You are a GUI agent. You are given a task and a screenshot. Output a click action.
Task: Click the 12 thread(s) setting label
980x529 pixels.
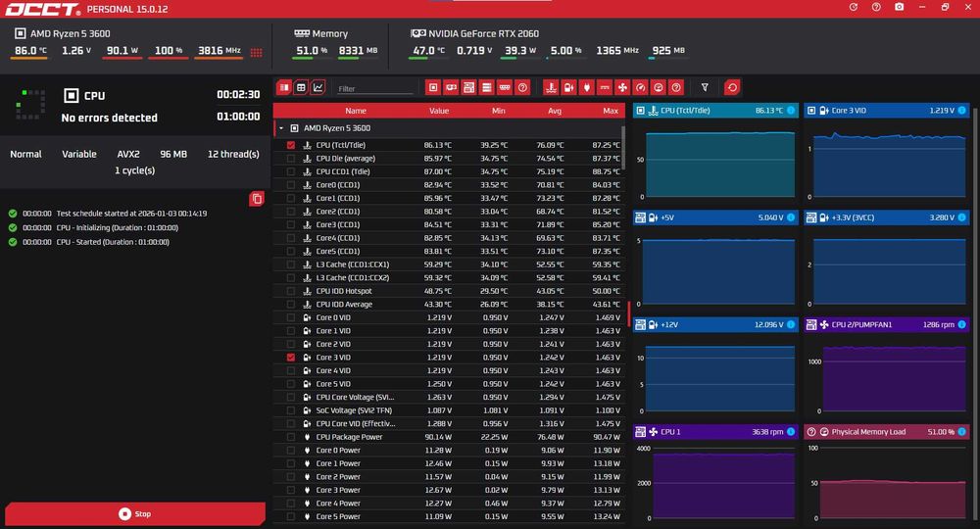(x=233, y=154)
